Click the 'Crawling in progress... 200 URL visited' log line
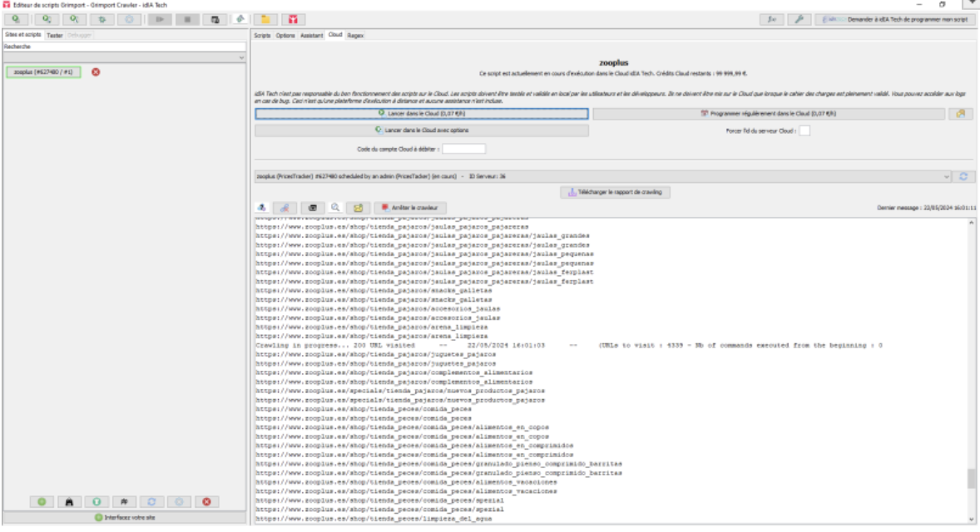980x532 pixels. 568,345
